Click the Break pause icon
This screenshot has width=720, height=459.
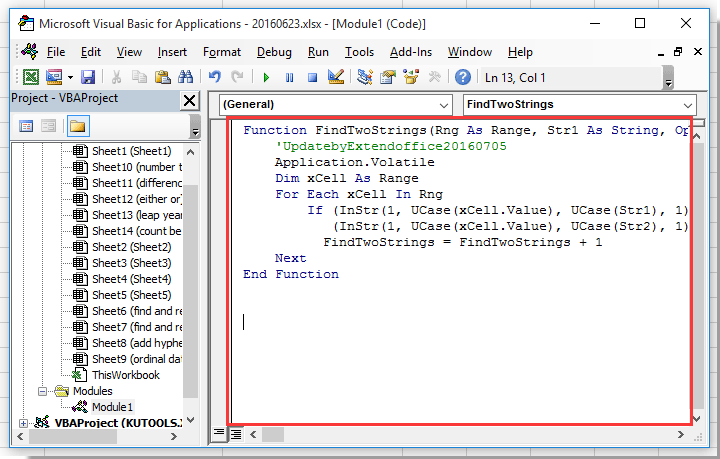pyautogui.click(x=289, y=77)
